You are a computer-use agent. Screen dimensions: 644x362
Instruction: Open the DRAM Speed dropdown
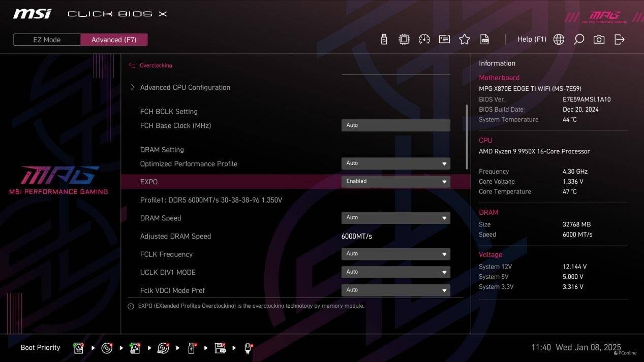395,218
